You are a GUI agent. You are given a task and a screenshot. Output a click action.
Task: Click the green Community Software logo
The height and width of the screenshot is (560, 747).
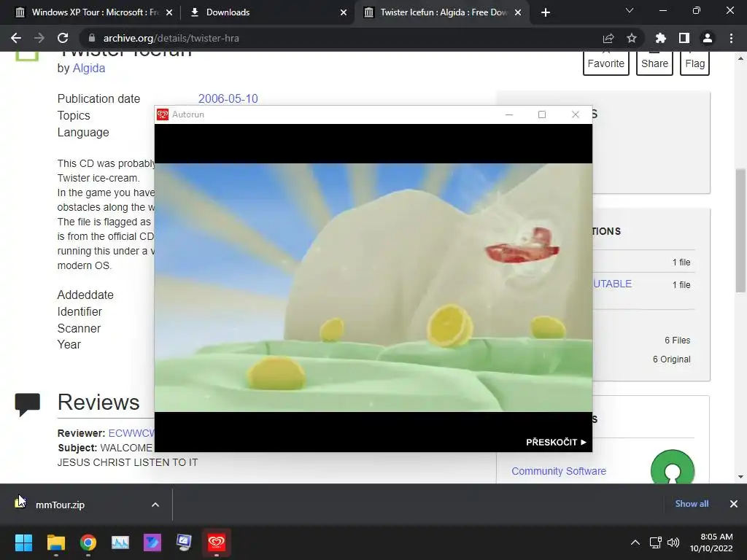coord(672,467)
